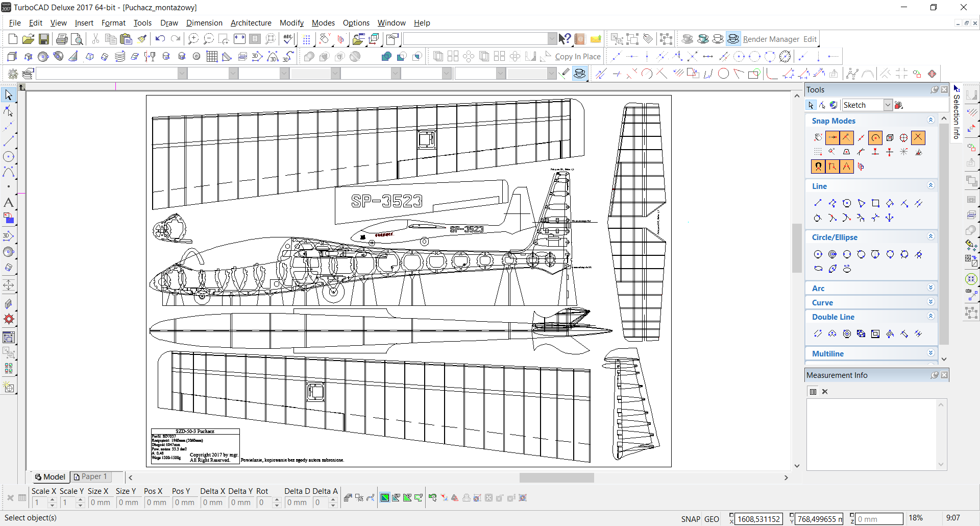Click the Open folder icon
Image resolution: width=980 pixels, height=526 pixels.
tap(28, 39)
